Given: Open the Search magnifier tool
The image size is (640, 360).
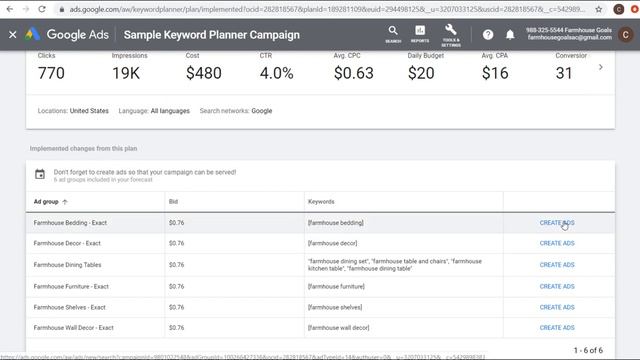Looking at the screenshot, I should [x=393, y=34].
